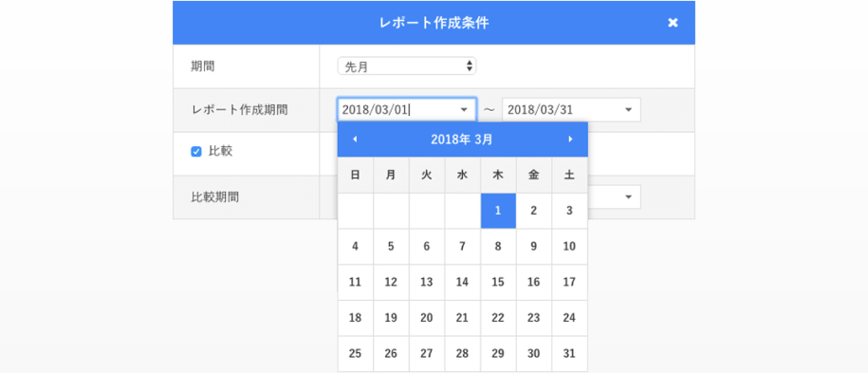Click the レポート作成期間 label
Image resolution: width=868 pixels, height=373 pixels.
pyautogui.click(x=240, y=110)
